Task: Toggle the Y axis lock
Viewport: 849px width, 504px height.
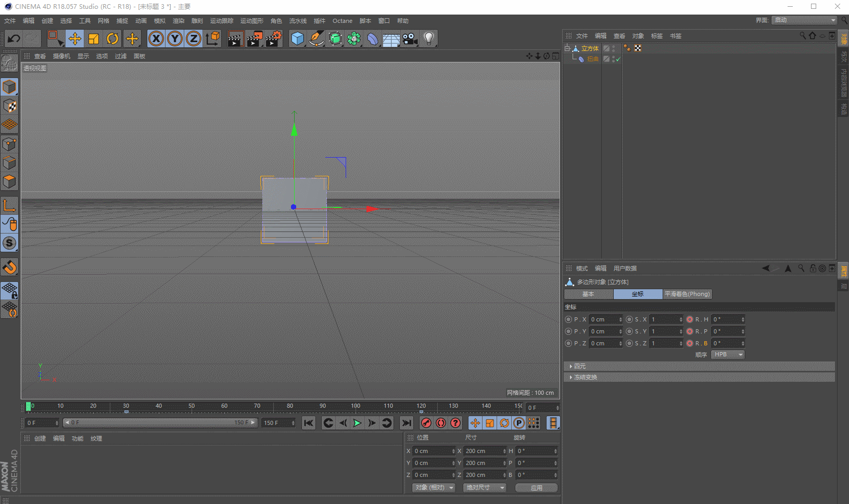Action: [x=175, y=38]
